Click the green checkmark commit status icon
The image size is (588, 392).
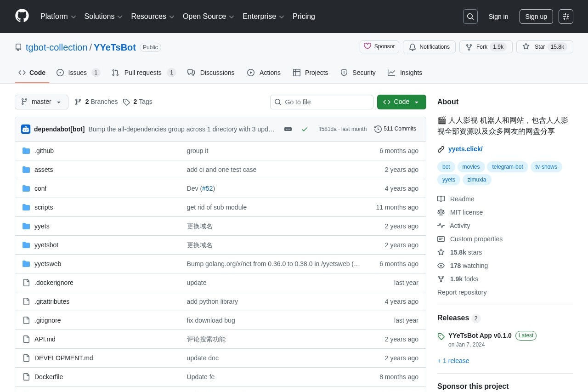pyautogui.click(x=304, y=129)
